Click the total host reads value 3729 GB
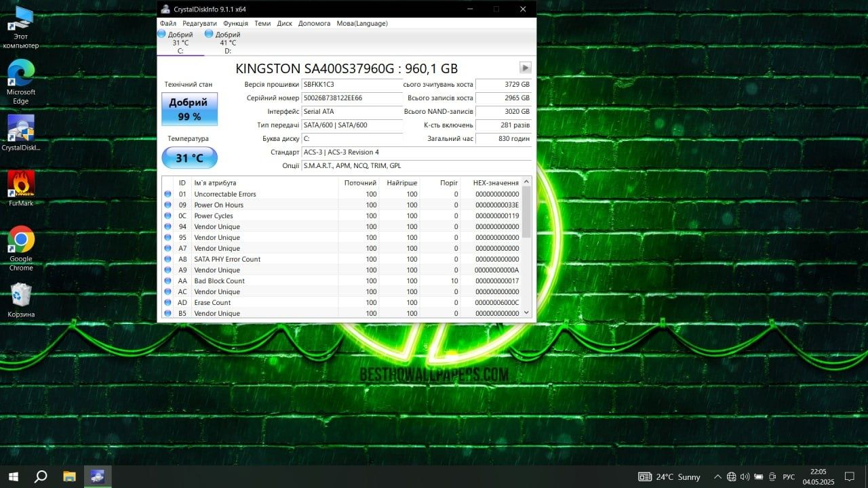 503,85
